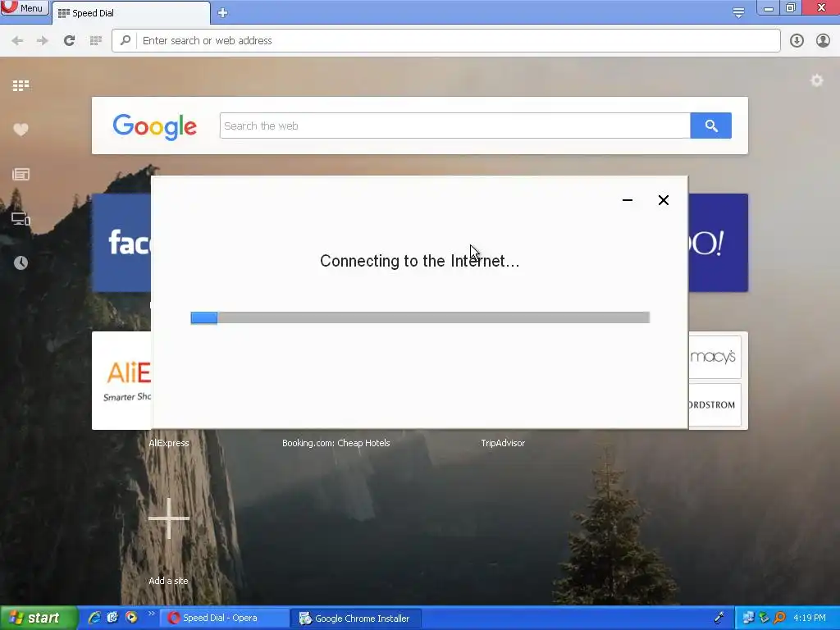
Task: Click the blue Google search button
Action: (x=711, y=126)
